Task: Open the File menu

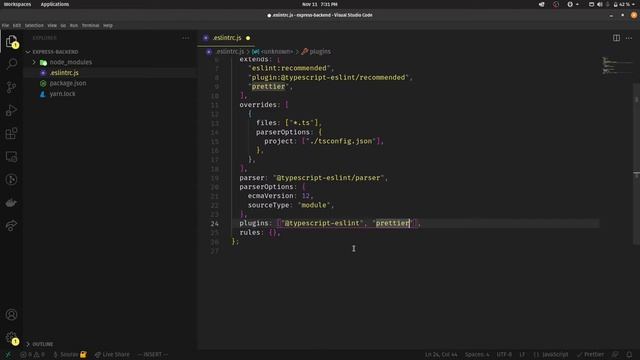Action: (5, 25)
